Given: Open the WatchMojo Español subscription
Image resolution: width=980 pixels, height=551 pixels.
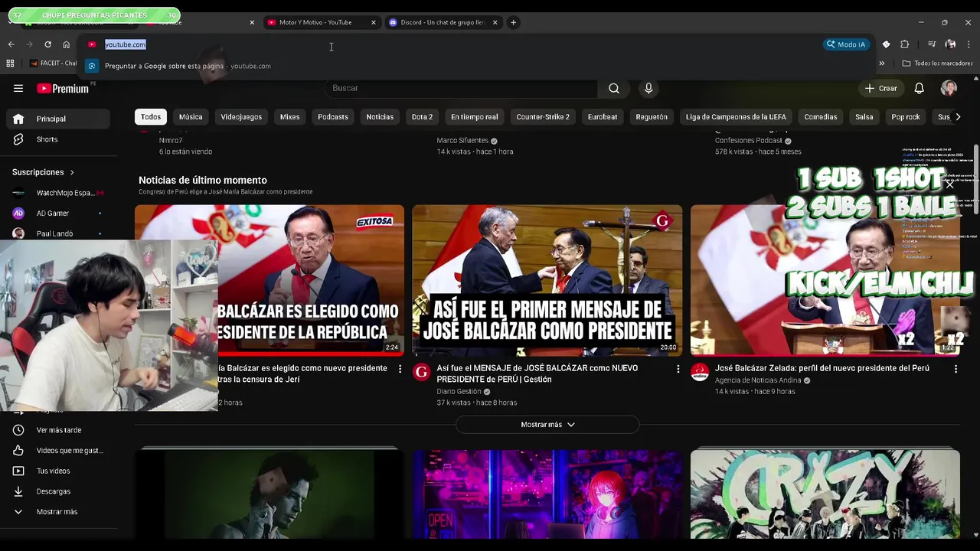Looking at the screenshot, I should coord(58,193).
